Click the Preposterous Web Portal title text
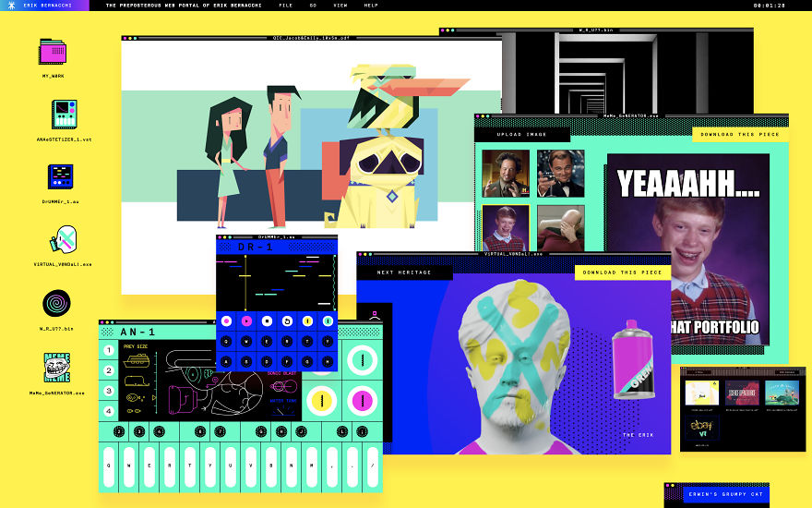The height and width of the screenshot is (508, 812). point(184,6)
